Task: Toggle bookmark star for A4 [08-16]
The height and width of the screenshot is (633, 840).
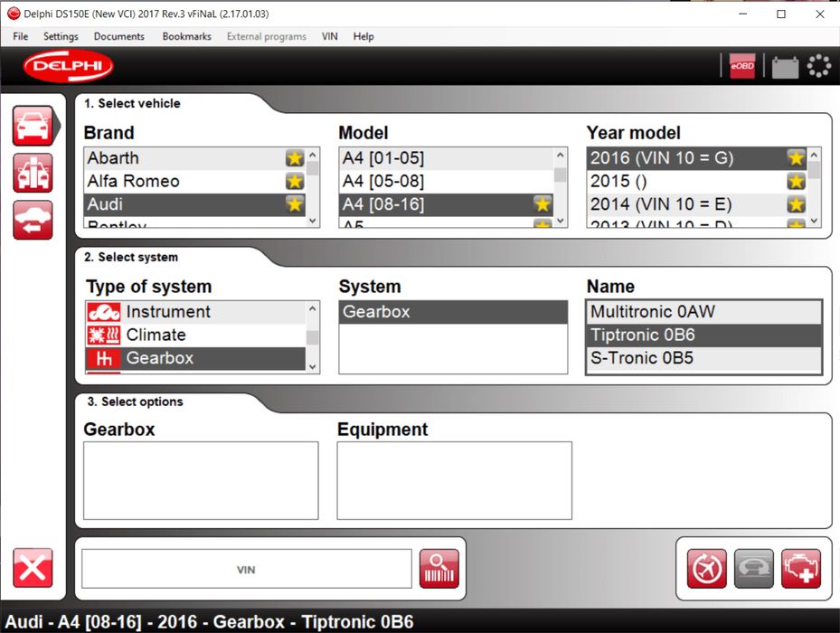Action: [543, 204]
